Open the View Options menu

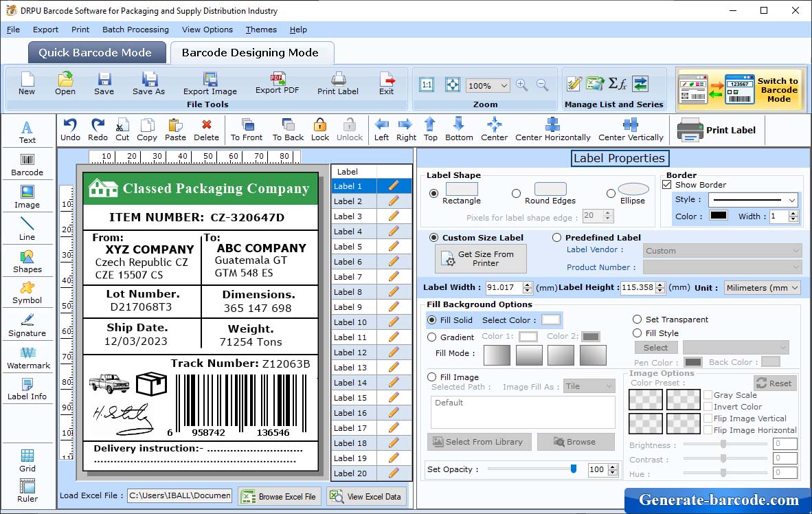(207, 30)
